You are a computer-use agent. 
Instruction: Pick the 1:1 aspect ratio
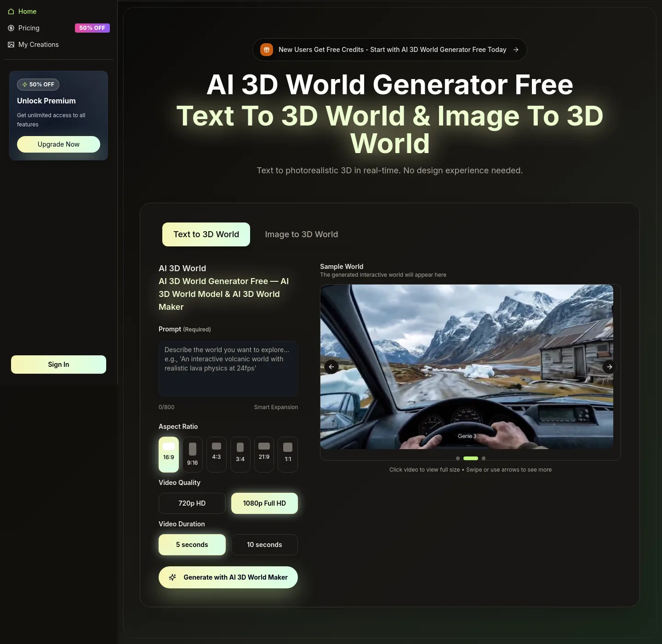pos(288,455)
